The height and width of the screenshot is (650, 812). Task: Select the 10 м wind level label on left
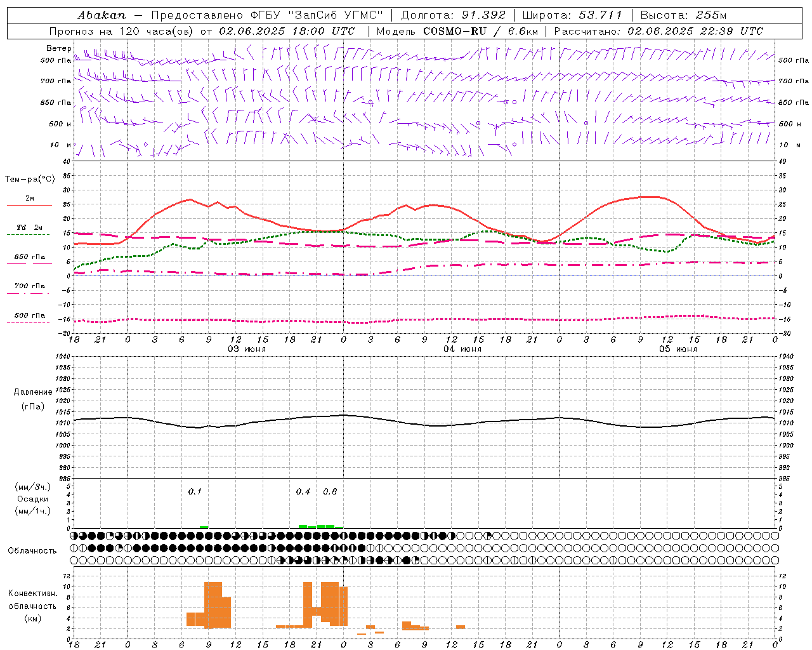(62, 145)
